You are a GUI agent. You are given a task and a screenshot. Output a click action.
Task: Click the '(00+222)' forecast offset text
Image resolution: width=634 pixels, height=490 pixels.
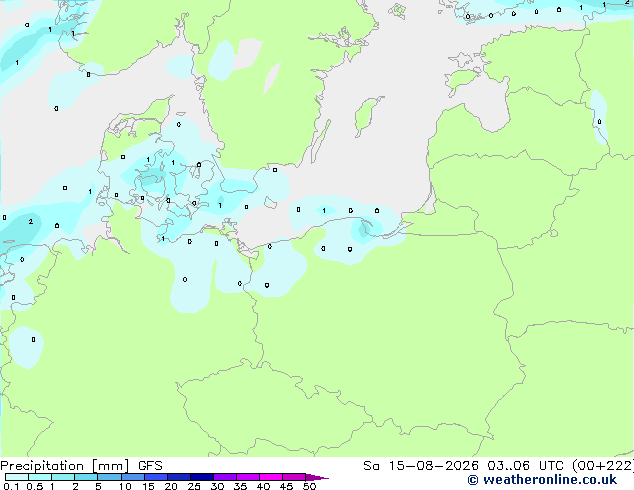602,466
